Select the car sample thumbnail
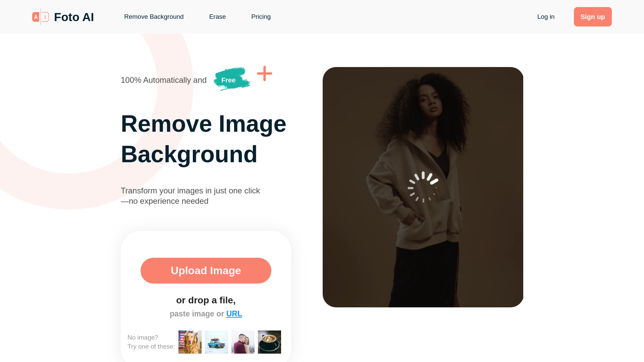 (x=216, y=342)
